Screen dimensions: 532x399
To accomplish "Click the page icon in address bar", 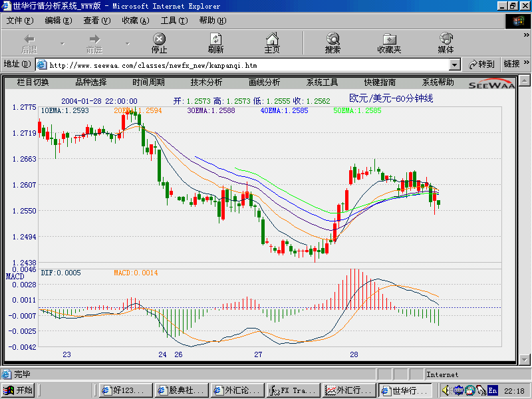I will tap(41, 65).
